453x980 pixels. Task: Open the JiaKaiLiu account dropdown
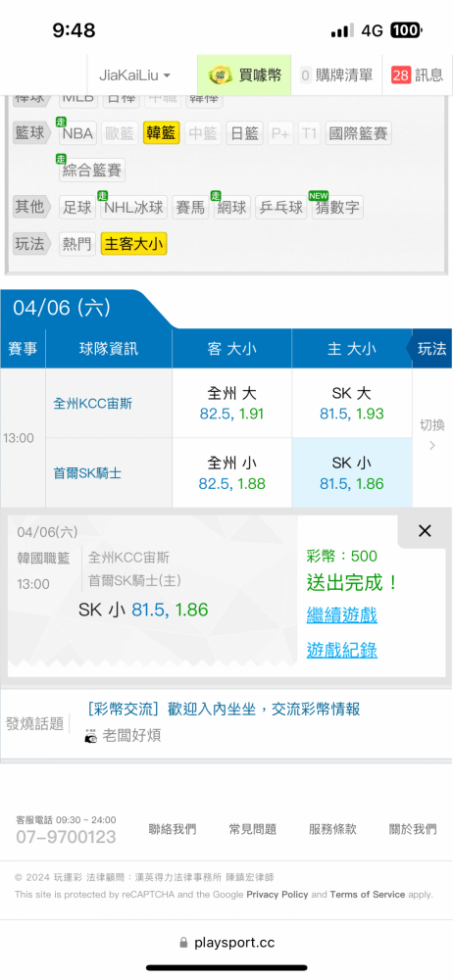pyautogui.click(x=134, y=75)
